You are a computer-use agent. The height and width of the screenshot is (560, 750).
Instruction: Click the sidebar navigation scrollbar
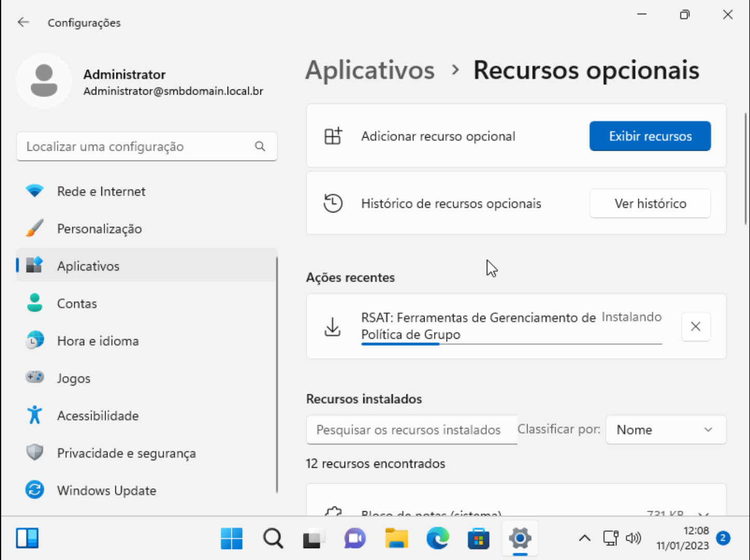point(277,374)
